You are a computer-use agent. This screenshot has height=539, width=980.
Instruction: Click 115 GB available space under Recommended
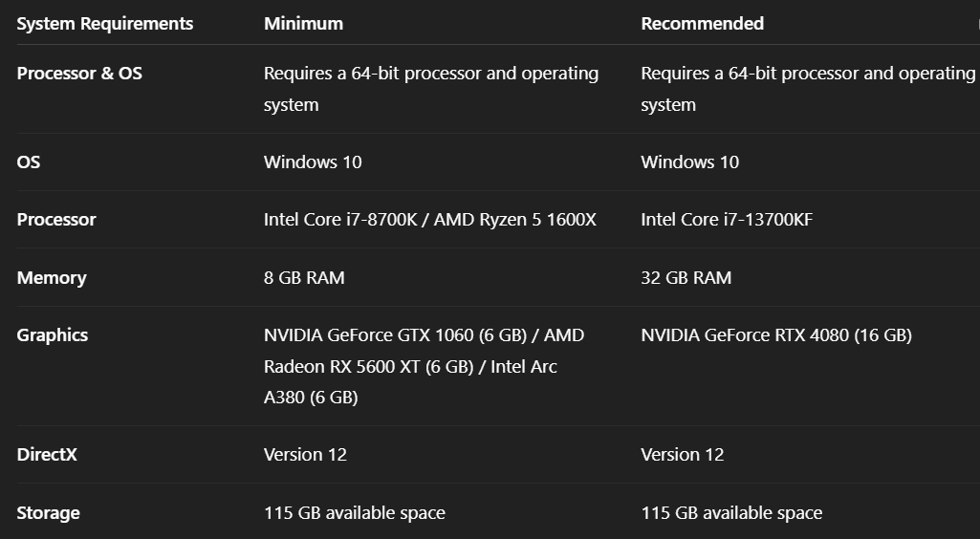point(730,513)
